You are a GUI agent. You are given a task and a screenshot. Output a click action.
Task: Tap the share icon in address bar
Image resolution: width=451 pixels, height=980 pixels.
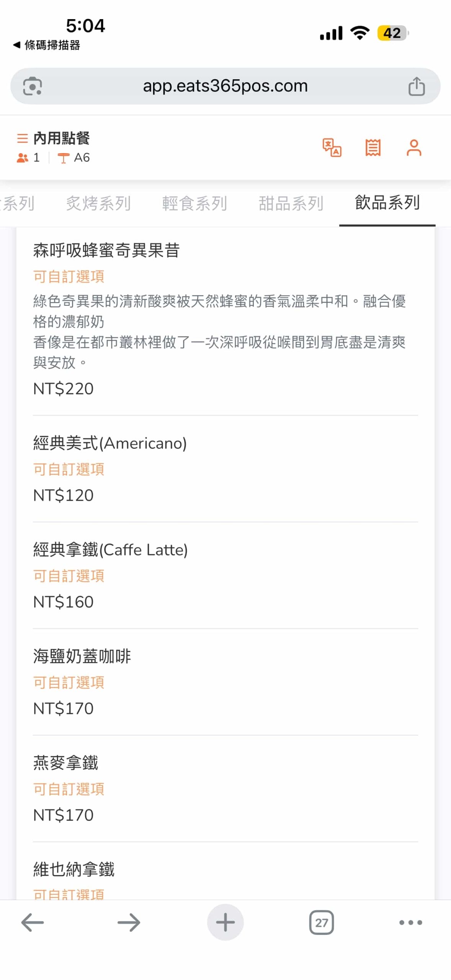416,86
